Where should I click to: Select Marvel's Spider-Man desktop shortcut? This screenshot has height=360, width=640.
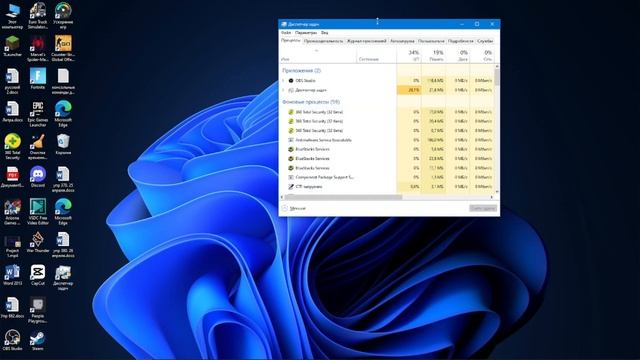(38, 49)
